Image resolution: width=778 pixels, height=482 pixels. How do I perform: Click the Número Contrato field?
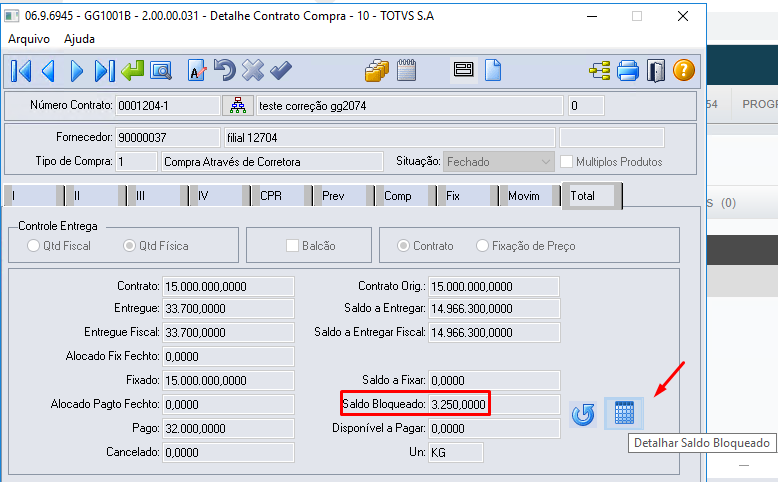point(167,106)
